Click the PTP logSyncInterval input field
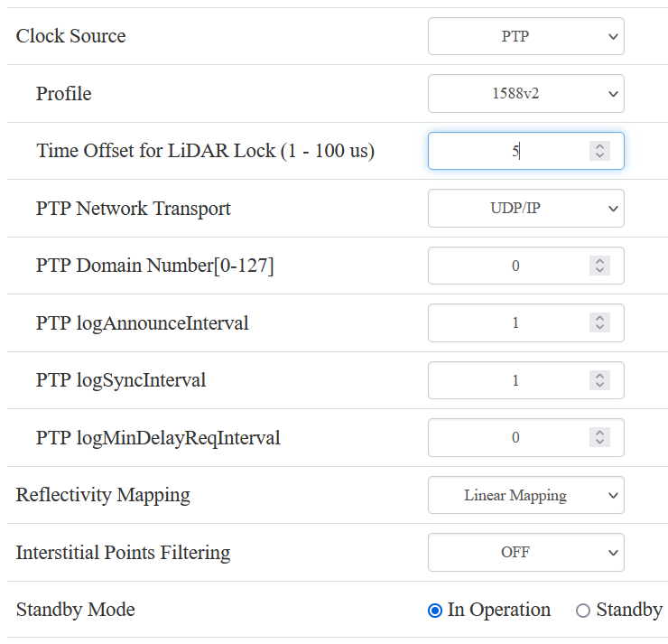 tap(506, 380)
